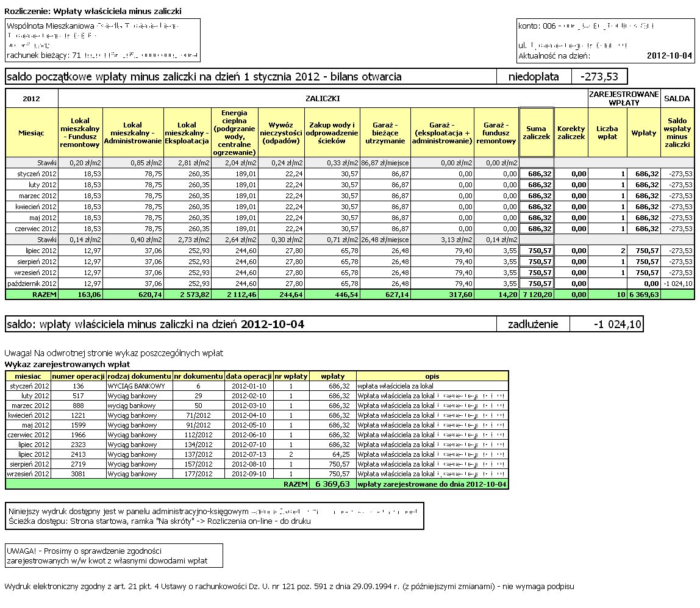Click document number 177/2012

[198, 474]
